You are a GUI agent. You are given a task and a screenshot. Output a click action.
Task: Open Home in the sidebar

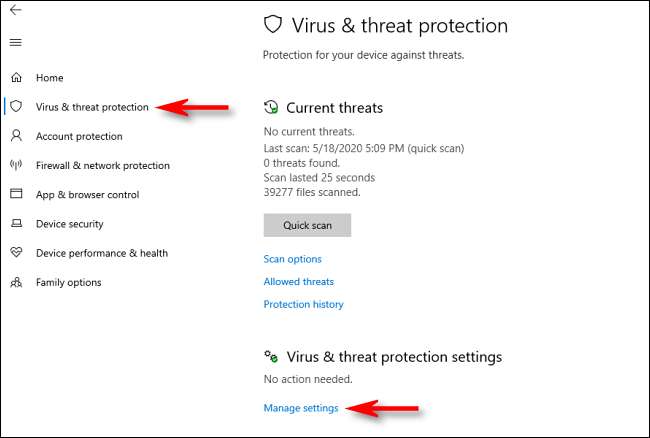49,78
